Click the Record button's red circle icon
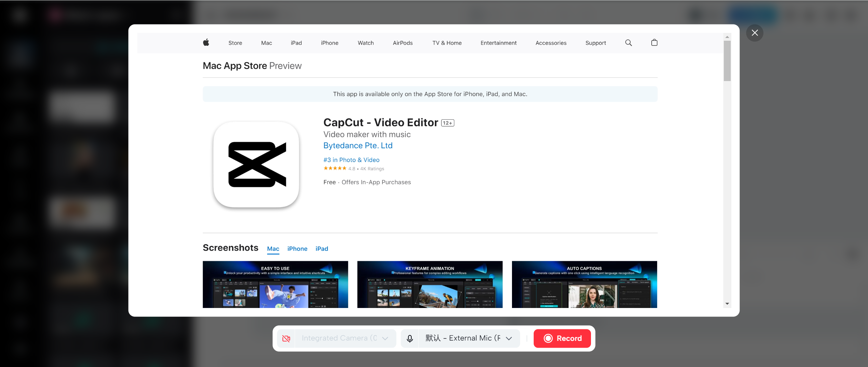 tap(548, 338)
